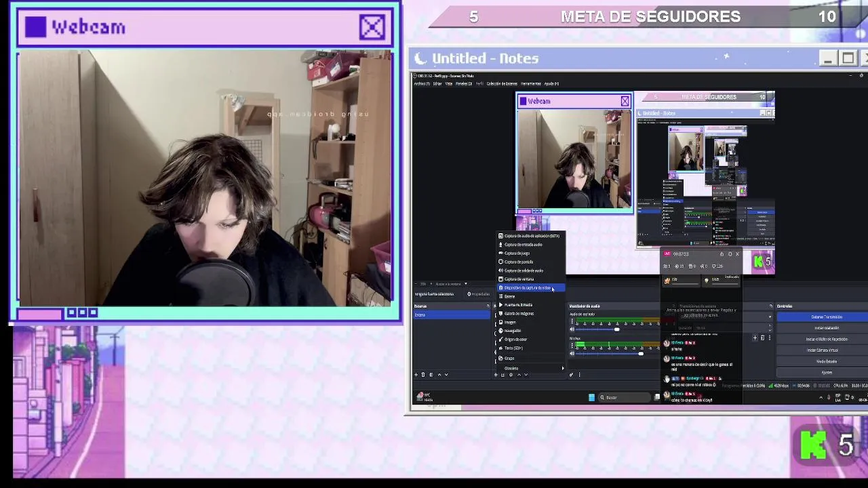This screenshot has height=488, width=868.
Task: Choose Origen de color from the source menu
Action: point(530,339)
